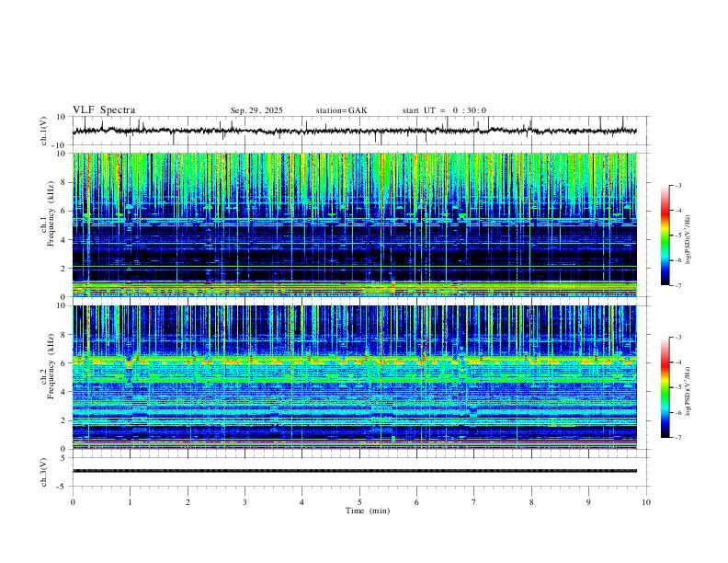Select the log(PSD) label beside ch.1 color bar
728x563 pixels.
[688, 240]
